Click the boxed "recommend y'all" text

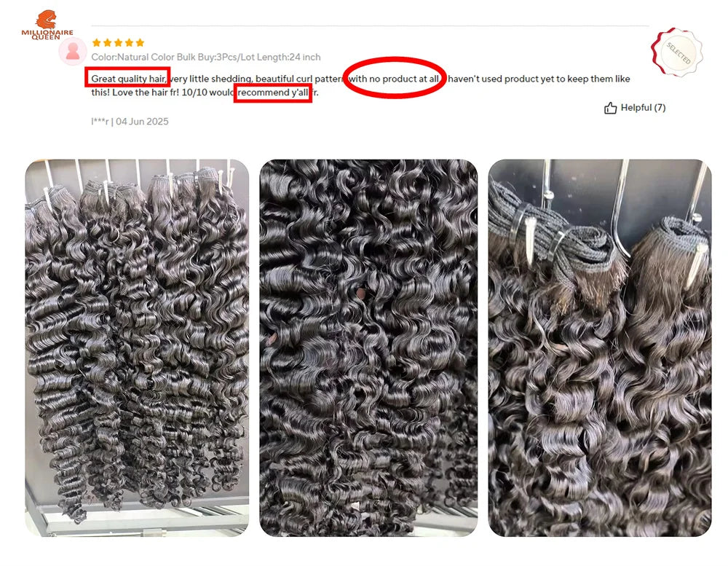click(273, 92)
